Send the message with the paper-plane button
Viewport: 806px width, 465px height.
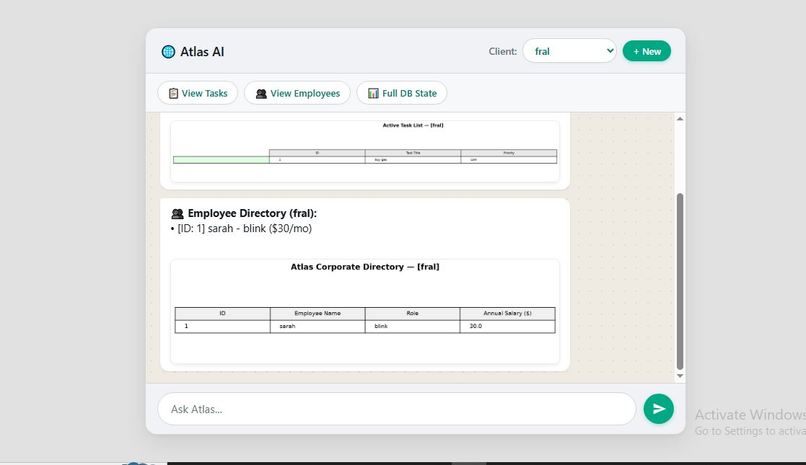(658, 409)
